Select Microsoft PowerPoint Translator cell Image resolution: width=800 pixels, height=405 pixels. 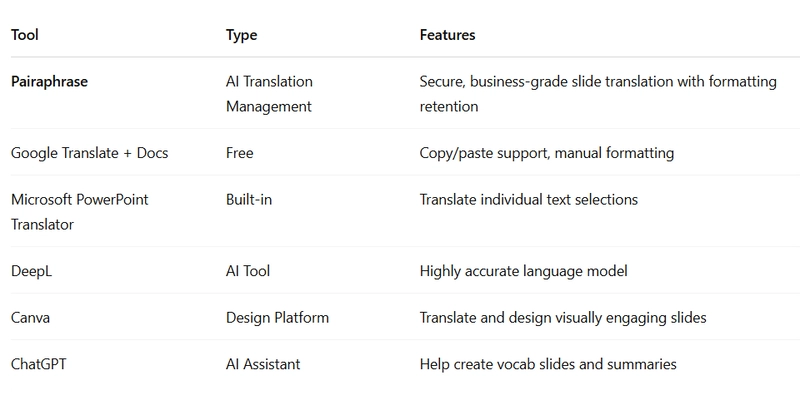[80, 212]
